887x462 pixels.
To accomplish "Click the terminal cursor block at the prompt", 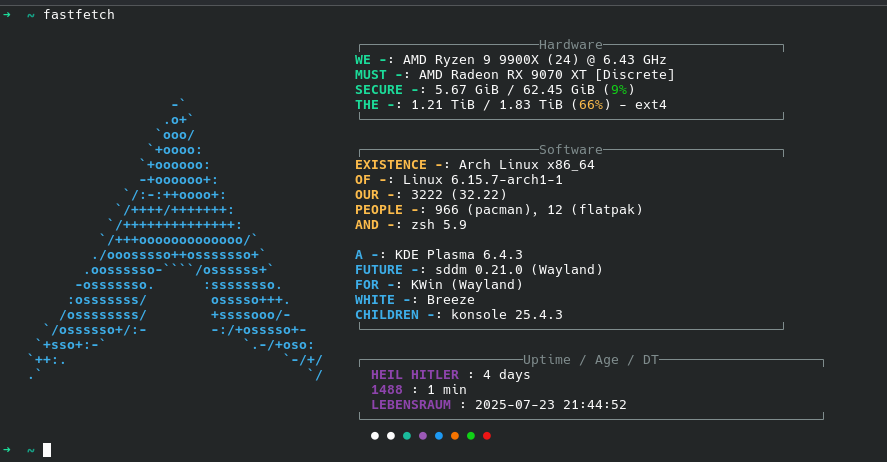I will coord(47,450).
